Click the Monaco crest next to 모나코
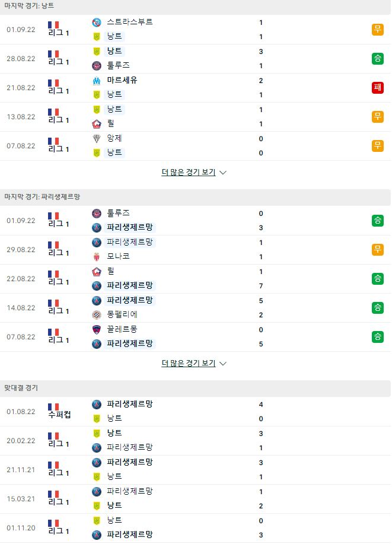Screen dimensions: 392x544 click(x=97, y=257)
